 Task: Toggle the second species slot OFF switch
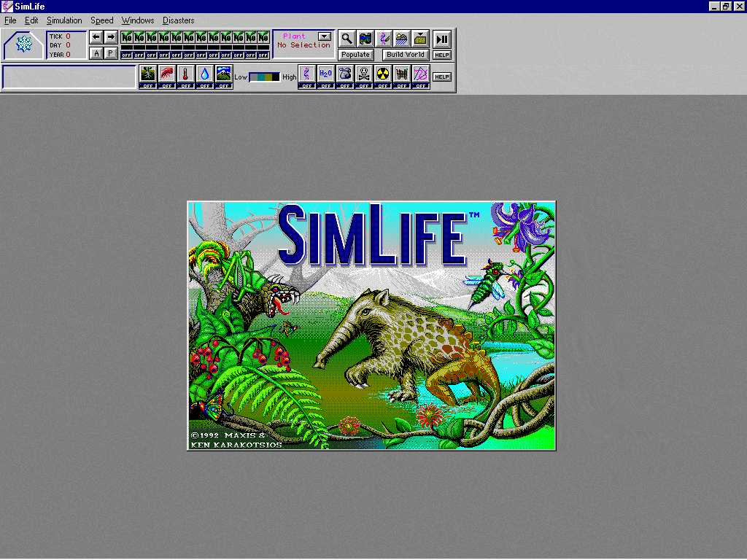[139, 55]
